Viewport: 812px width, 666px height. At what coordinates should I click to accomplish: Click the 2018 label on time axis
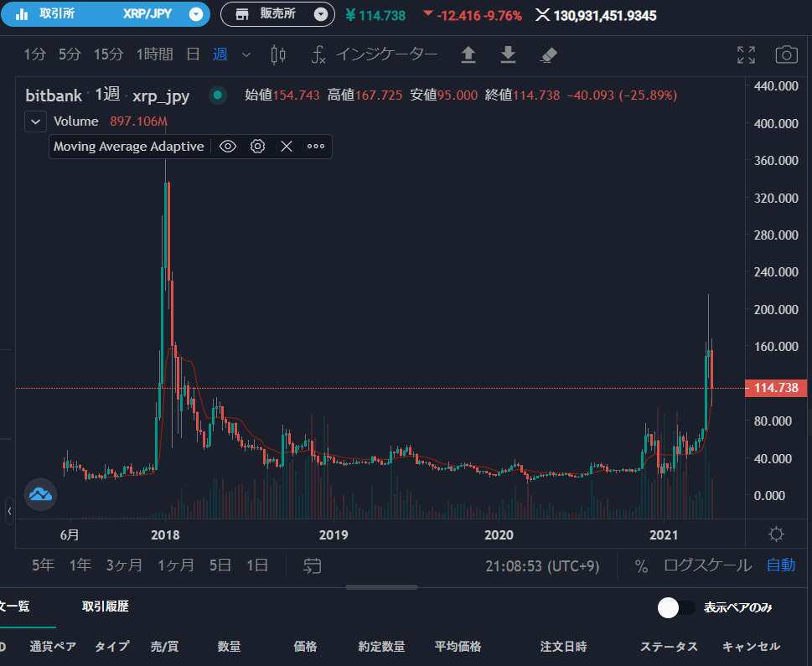(x=165, y=534)
